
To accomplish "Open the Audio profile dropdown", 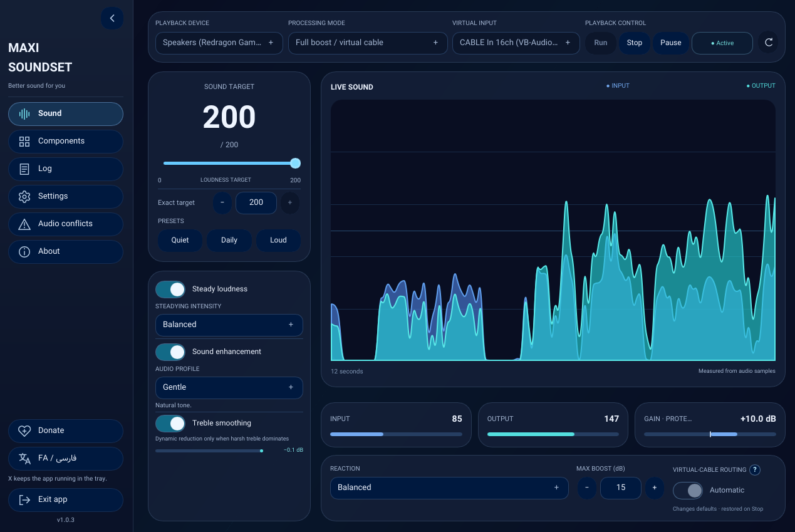I will pyautogui.click(x=229, y=387).
